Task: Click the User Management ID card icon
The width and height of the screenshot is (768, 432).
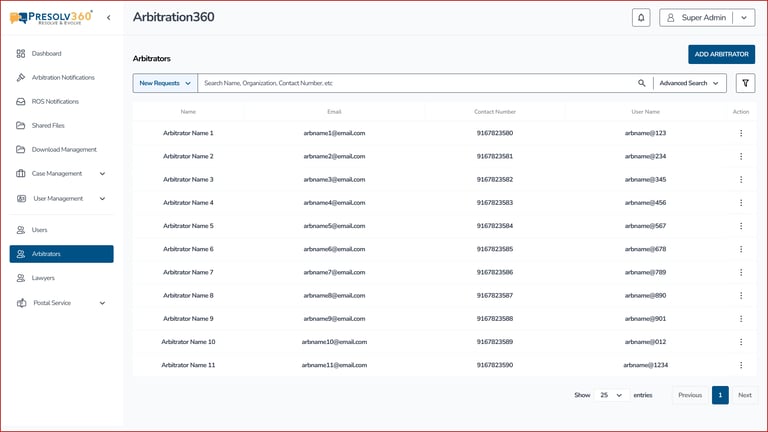Action: [x=21, y=198]
